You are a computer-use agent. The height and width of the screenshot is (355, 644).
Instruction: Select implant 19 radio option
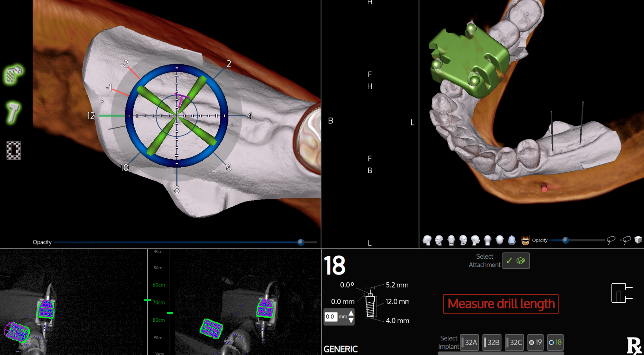click(x=535, y=343)
